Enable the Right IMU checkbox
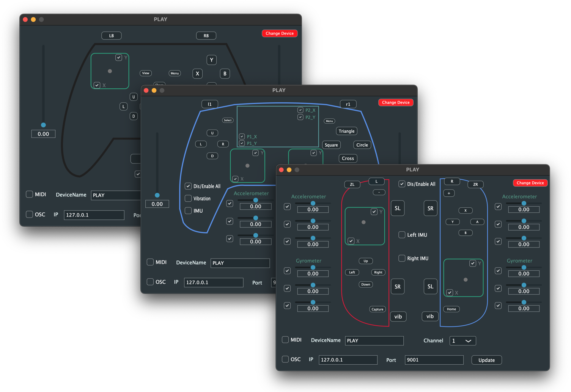 pyautogui.click(x=402, y=259)
